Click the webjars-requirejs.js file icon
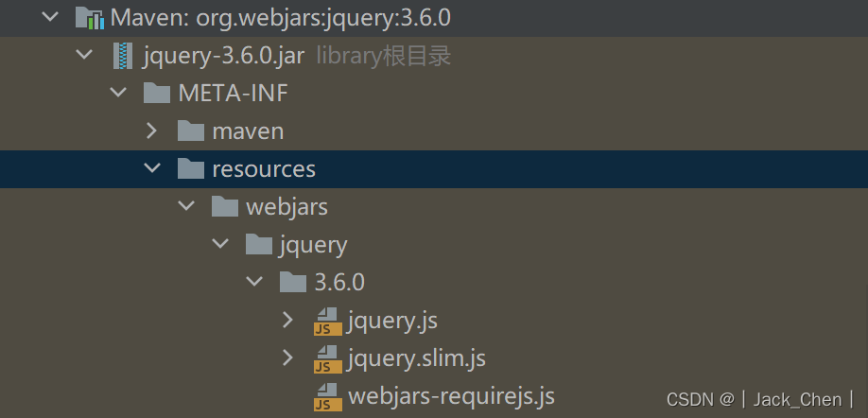 pos(328,397)
